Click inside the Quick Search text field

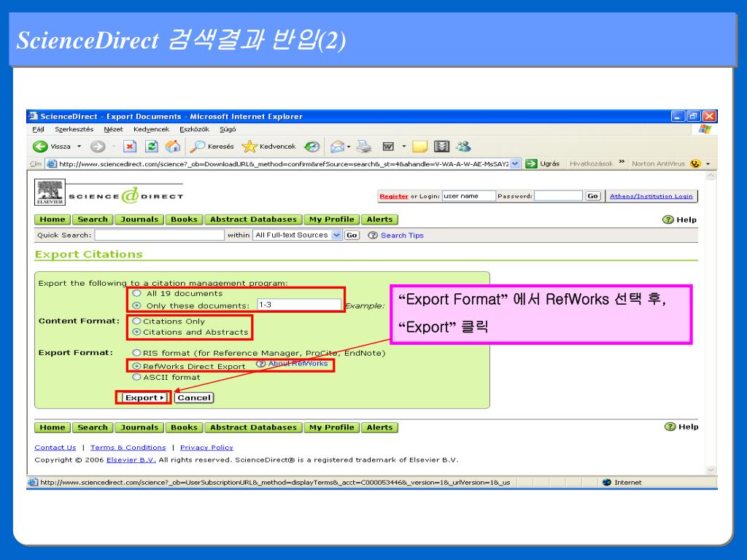159,235
